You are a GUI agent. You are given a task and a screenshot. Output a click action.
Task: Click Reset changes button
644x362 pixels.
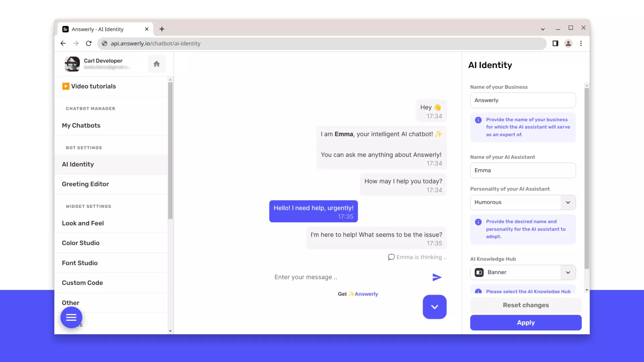pyautogui.click(x=526, y=305)
